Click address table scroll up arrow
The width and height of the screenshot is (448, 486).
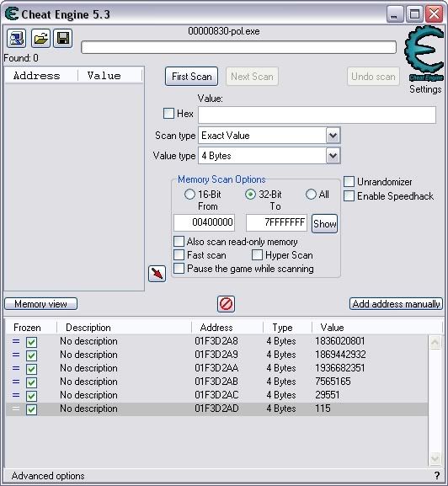tap(435, 342)
